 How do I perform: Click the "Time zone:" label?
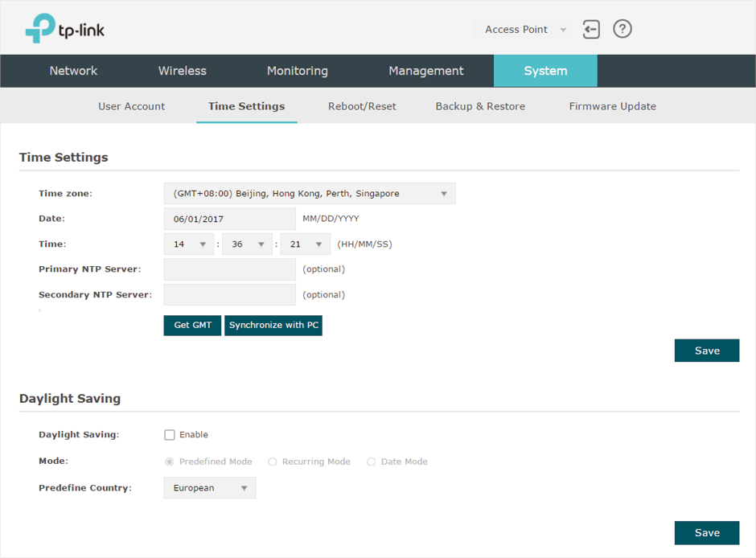click(x=66, y=193)
